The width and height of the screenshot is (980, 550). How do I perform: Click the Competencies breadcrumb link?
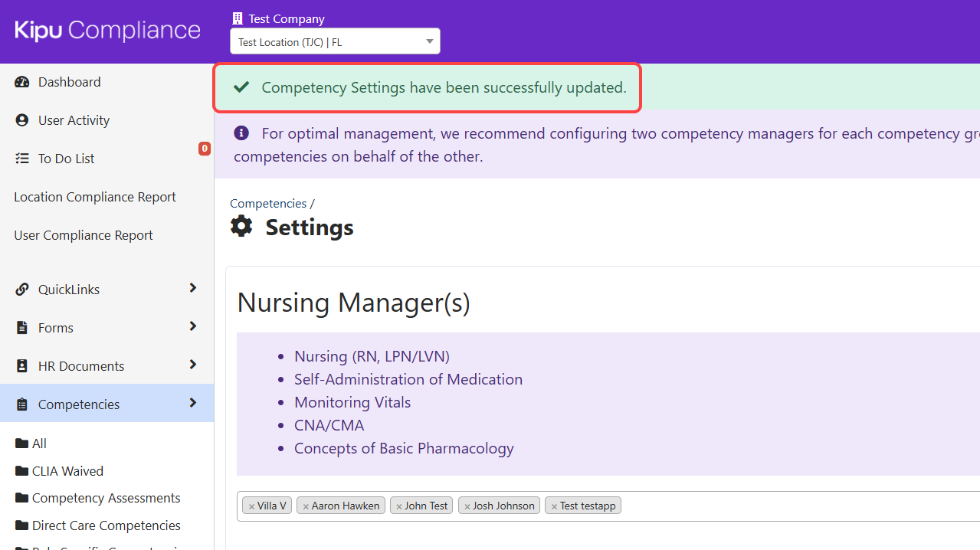click(267, 203)
